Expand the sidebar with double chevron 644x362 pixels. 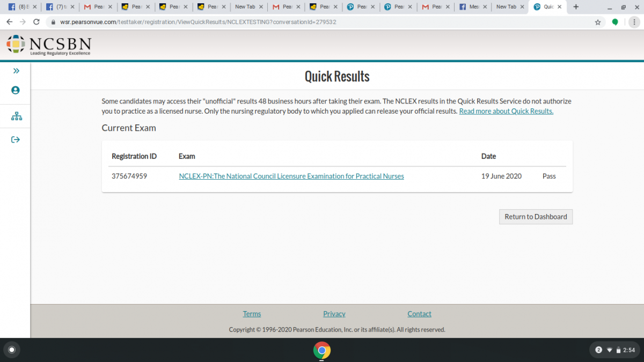(x=16, y=71)
